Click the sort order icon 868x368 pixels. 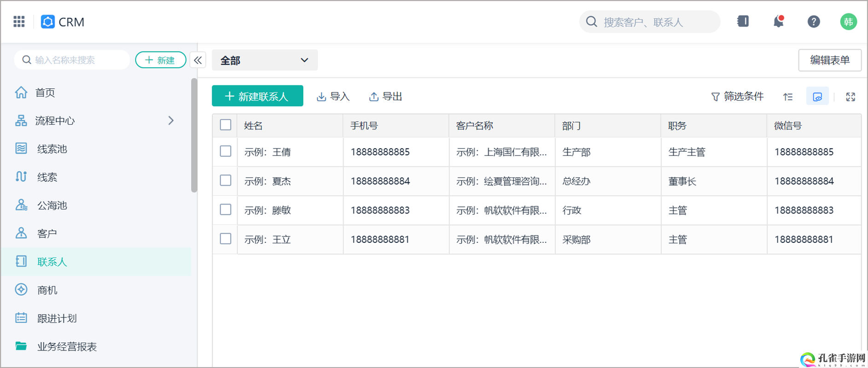pyautogui.click(x=788, y=97)
